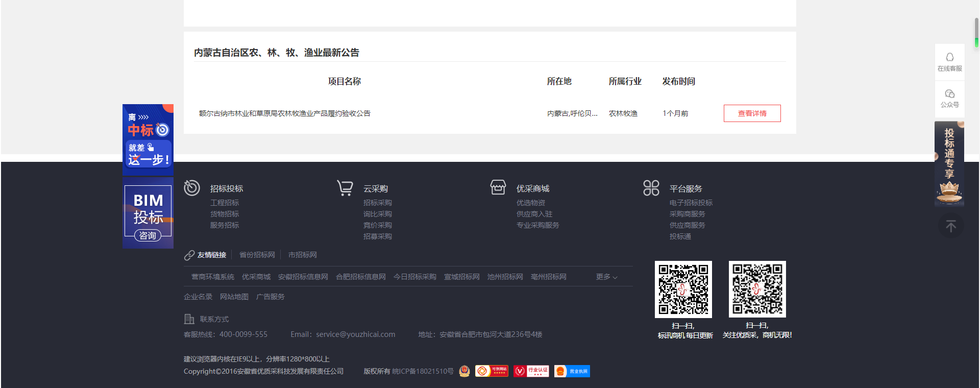Click the back-to-top arrow icon
980x388 pixels.
950,226
